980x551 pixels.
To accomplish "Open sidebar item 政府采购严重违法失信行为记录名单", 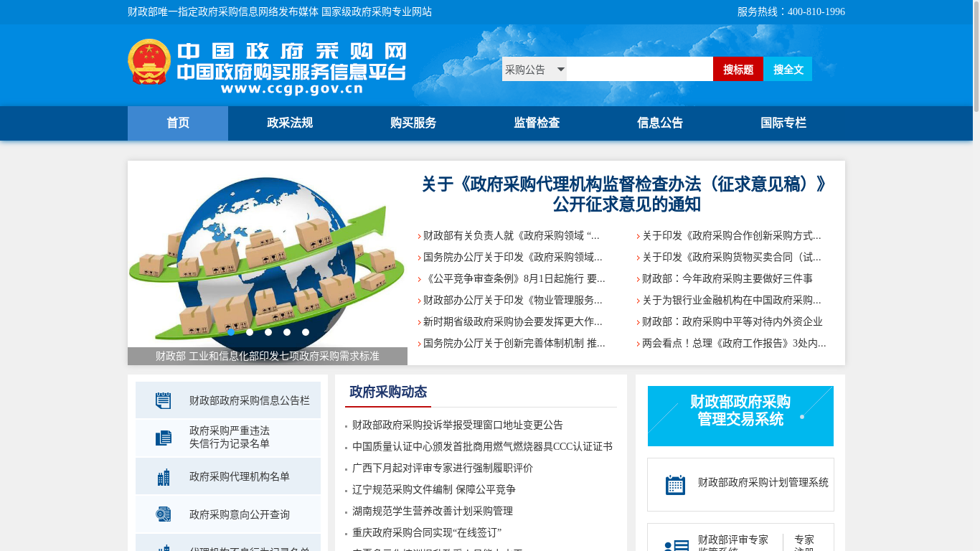I will pyautogui.click(x=228, y=438).
